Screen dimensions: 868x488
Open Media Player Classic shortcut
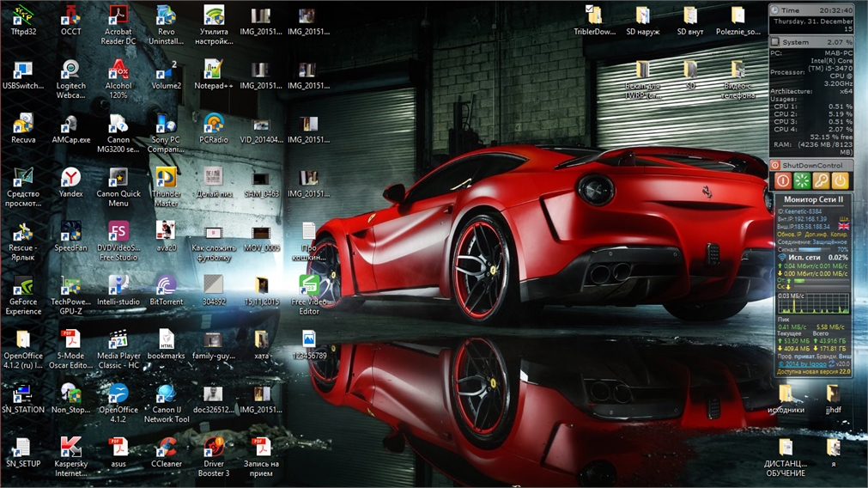118,340
